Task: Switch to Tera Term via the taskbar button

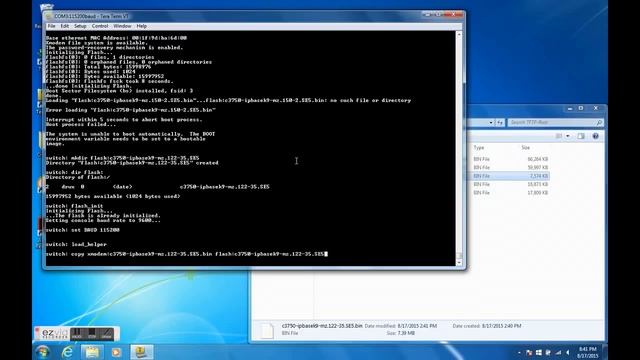Action: click(141, 352)
